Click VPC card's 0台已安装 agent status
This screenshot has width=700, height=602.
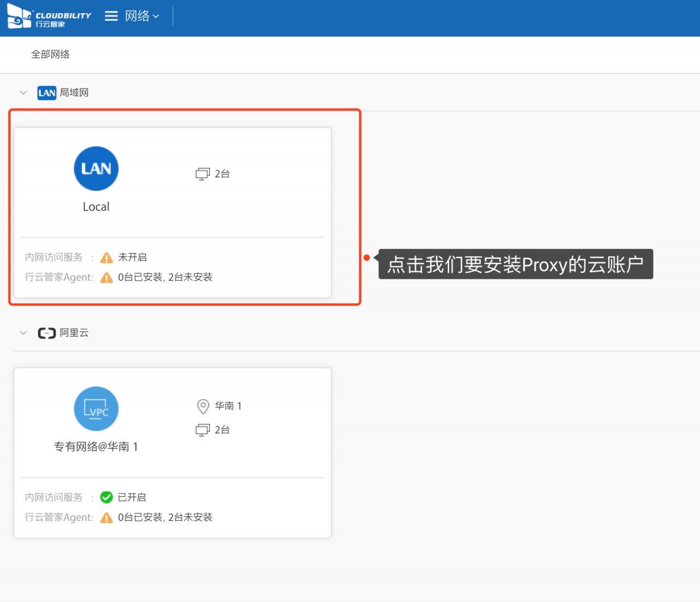point(165,517)
